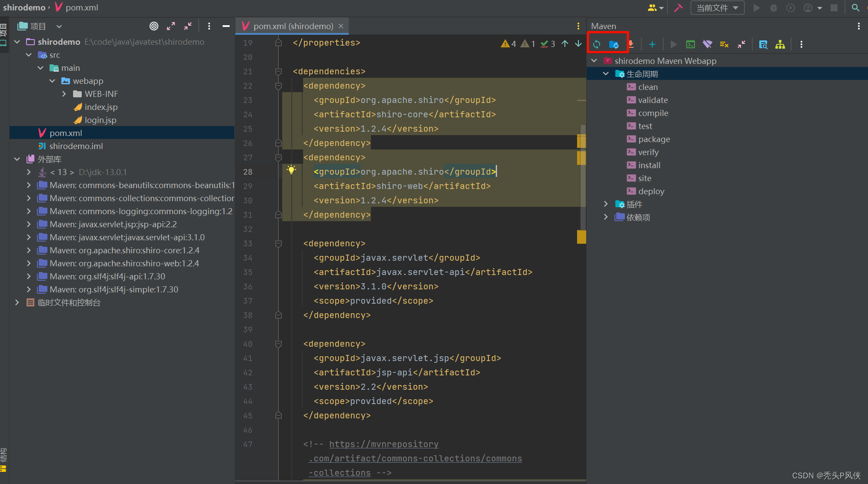Run with coverage icon
The image size is (868, 484).
(791, 8)
